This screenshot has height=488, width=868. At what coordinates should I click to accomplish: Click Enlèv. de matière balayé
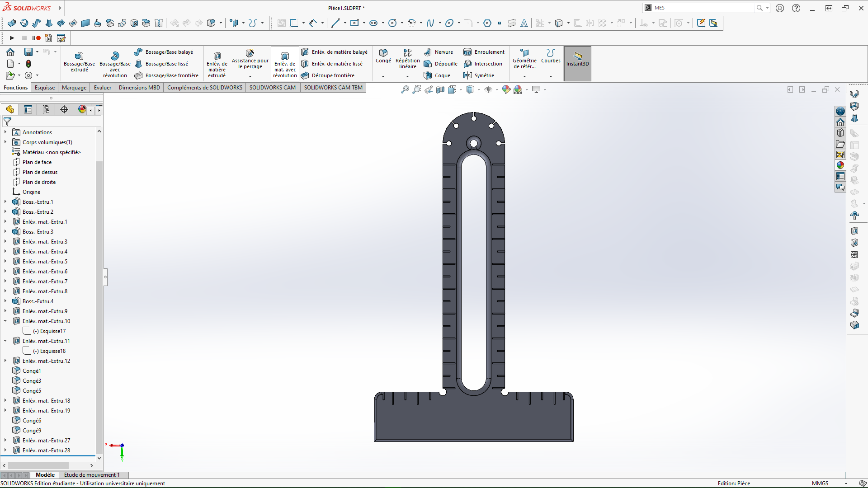click(x=335, y=52)
